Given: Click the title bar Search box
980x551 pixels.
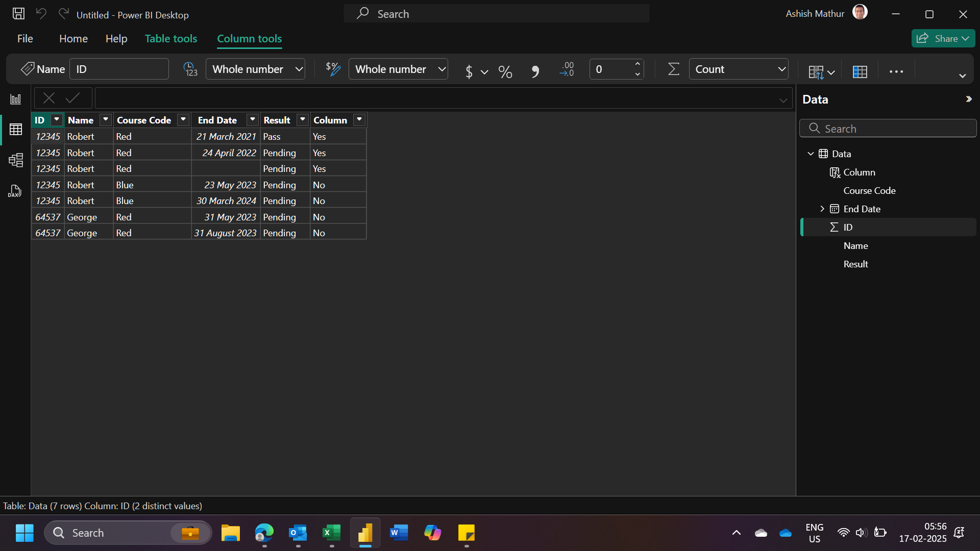Looking at the screenshot, I should pyautogui.click(x=497, y=14).
